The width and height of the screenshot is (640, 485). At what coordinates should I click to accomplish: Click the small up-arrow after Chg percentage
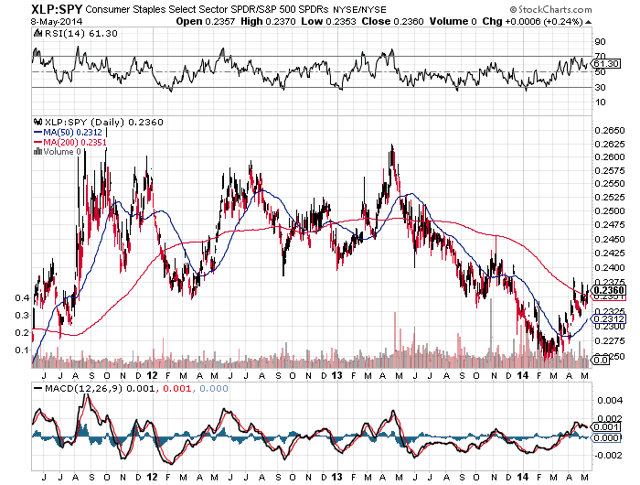pyautogui.click(x=588, y=22)
